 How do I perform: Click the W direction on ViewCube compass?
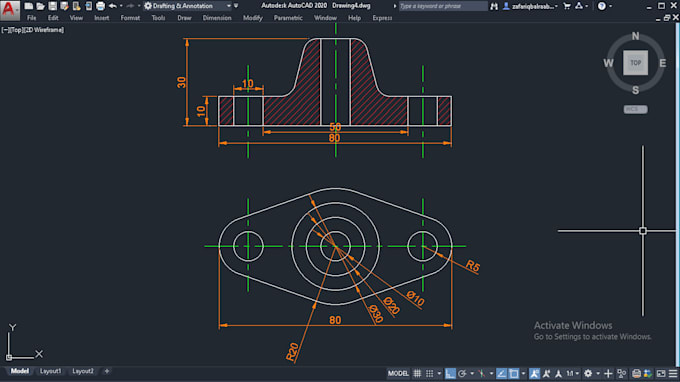click(x=608, y=63)
